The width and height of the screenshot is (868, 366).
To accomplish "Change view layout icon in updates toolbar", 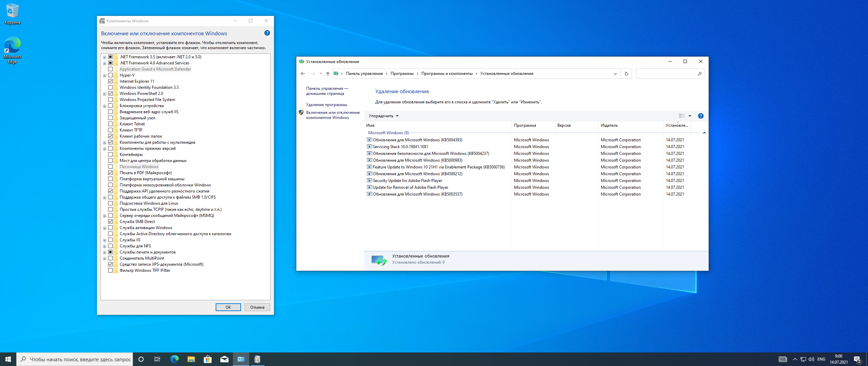I will 682,116.
